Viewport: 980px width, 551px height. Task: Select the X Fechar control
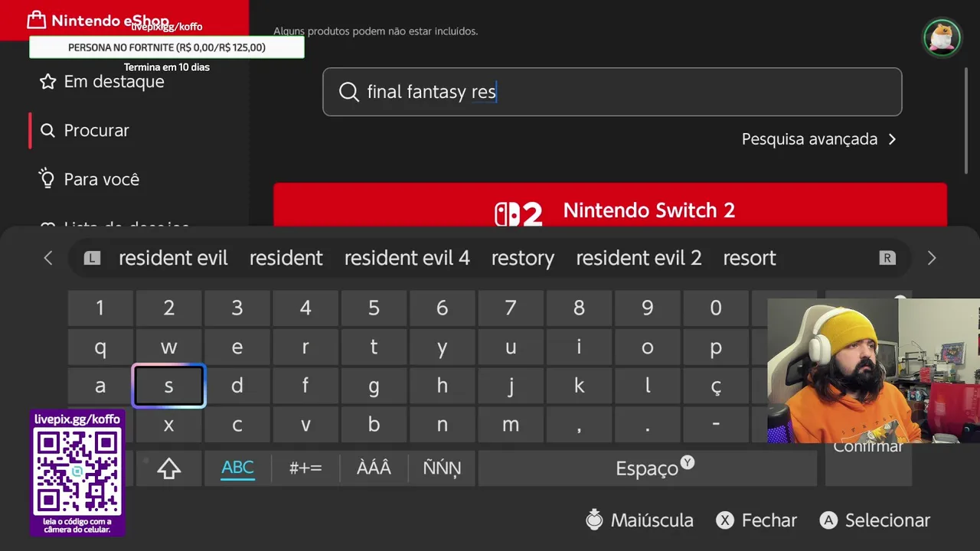[756, 520]
